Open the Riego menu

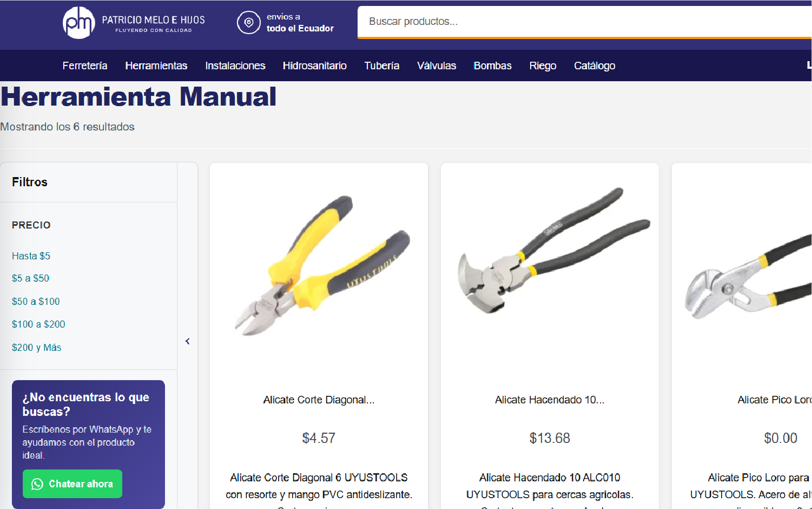coord(543,66)
